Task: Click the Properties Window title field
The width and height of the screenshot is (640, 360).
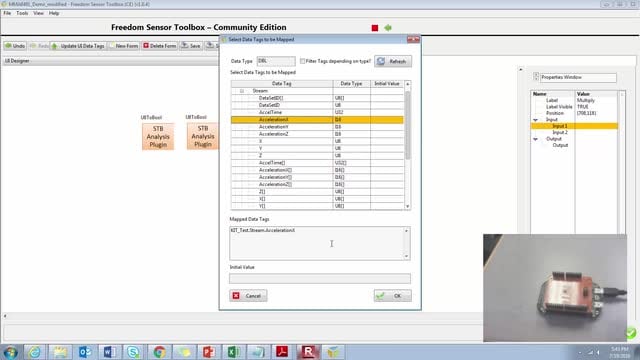Action: pos(578,77)
